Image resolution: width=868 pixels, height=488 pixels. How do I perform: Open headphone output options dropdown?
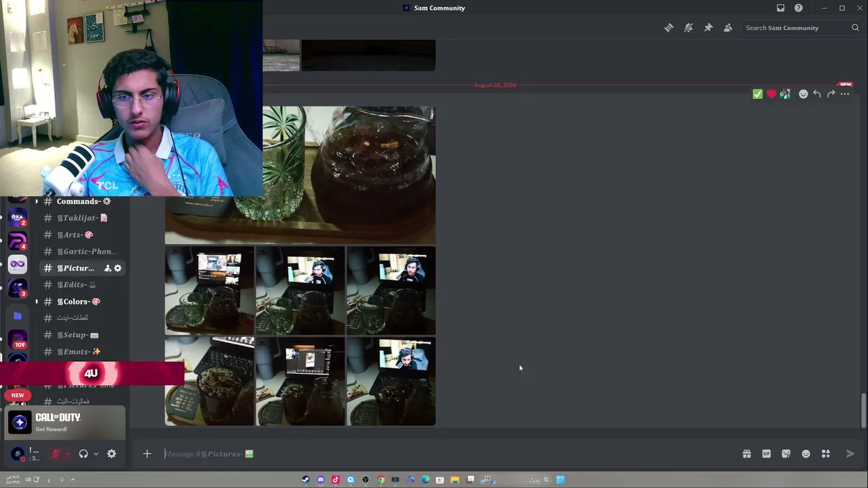[x=96, y=454]
